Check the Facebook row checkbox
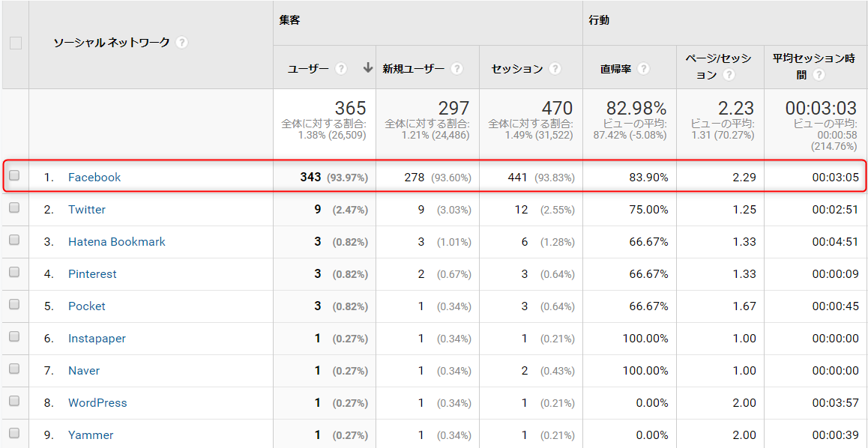868x448 pixels. [x=14, y=177]
